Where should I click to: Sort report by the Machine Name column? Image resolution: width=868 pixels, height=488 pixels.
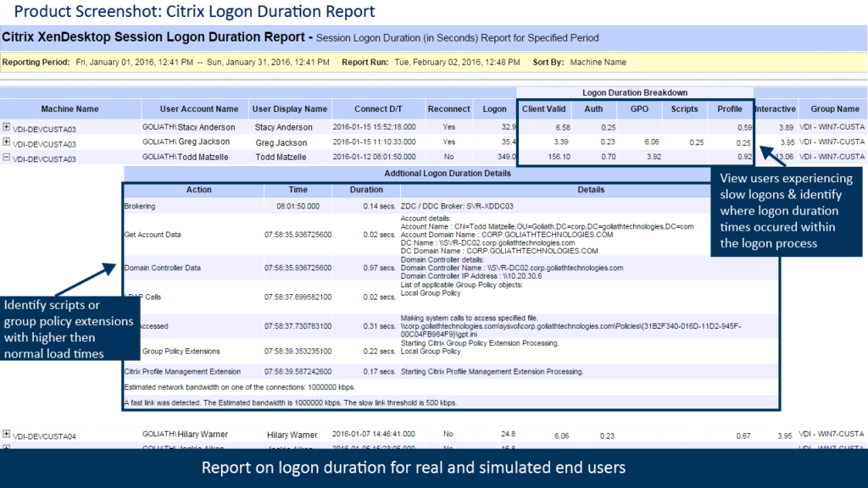click(70, 108)
